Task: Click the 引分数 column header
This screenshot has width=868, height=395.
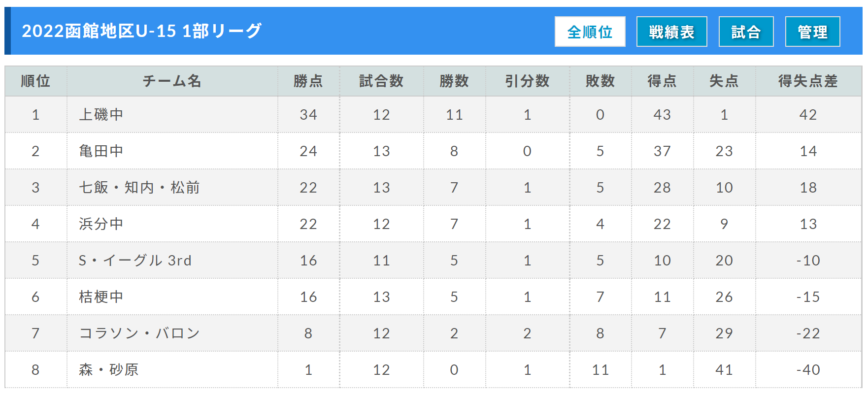Action: point(528,81)
